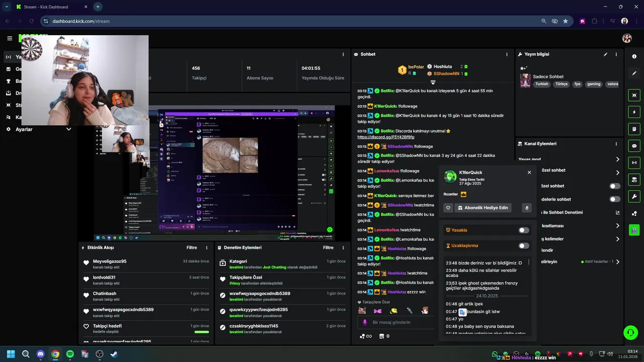The width and height of the screenshot is (644, 362).
Task: Open the lightning bolt quick actions icon
Action: [634, 112]
